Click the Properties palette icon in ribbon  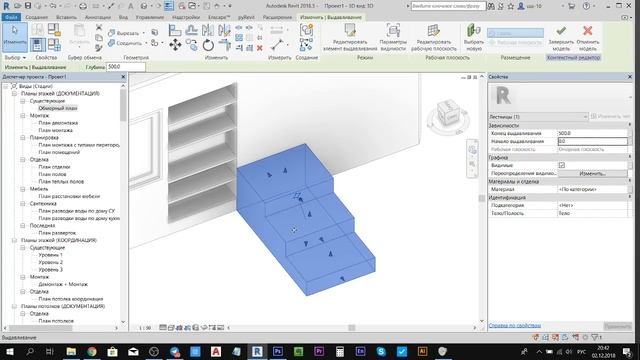[38, 44]
